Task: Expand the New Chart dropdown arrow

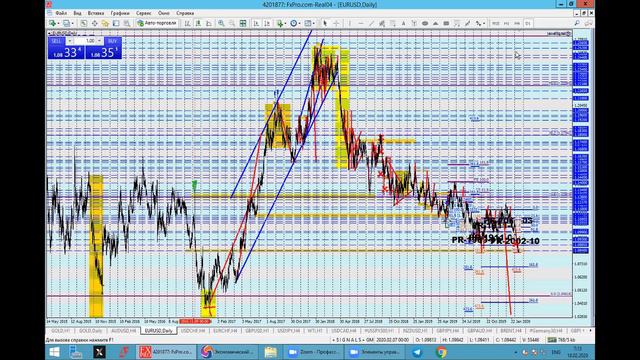Action: click(58, 23)
